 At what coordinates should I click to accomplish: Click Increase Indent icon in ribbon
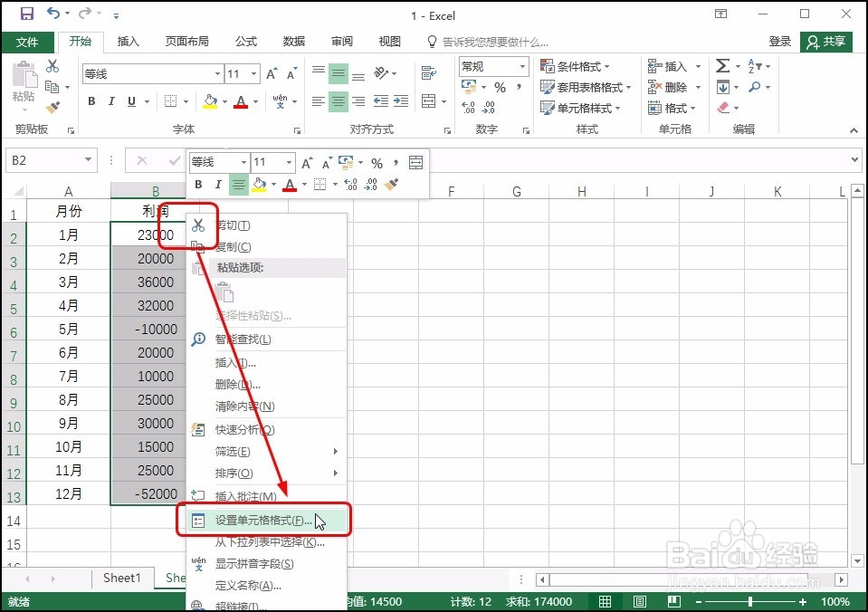[401, 100]
